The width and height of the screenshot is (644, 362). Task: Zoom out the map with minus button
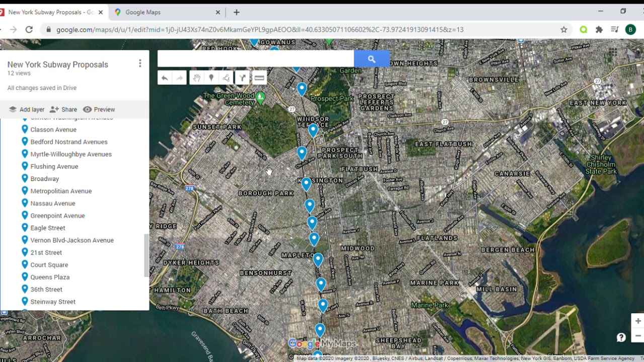coord(638,335)
